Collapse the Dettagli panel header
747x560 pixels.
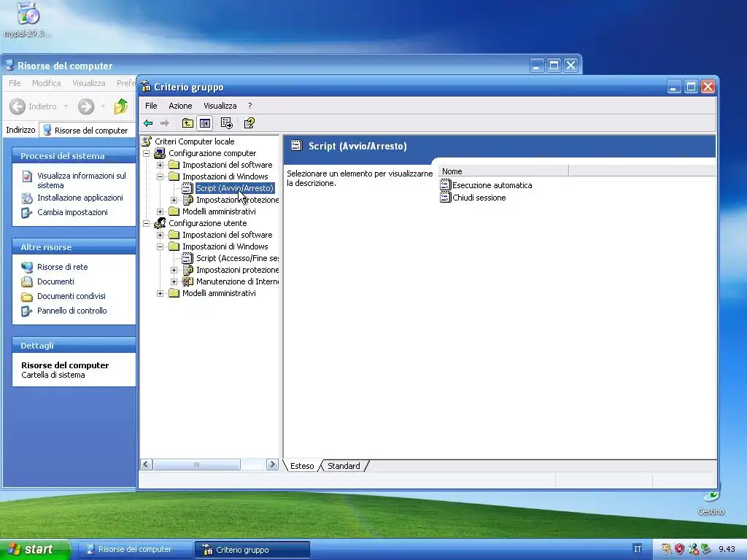point(74,346)
